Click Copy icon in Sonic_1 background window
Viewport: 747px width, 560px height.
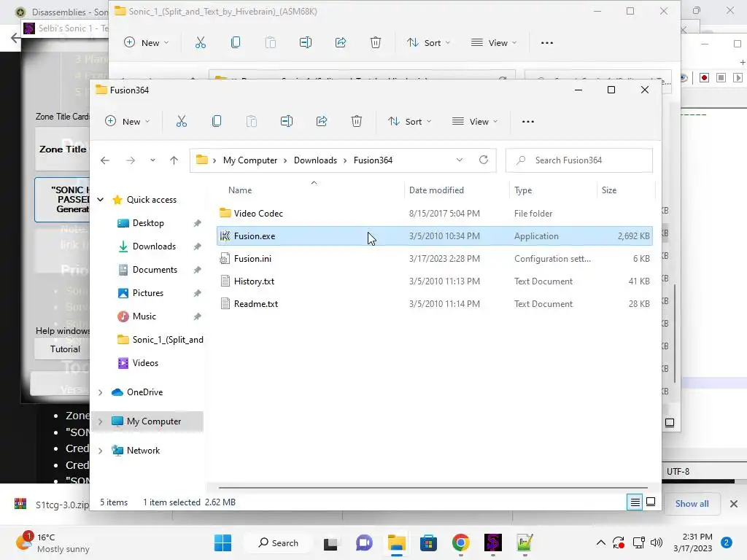pos(236,43)
